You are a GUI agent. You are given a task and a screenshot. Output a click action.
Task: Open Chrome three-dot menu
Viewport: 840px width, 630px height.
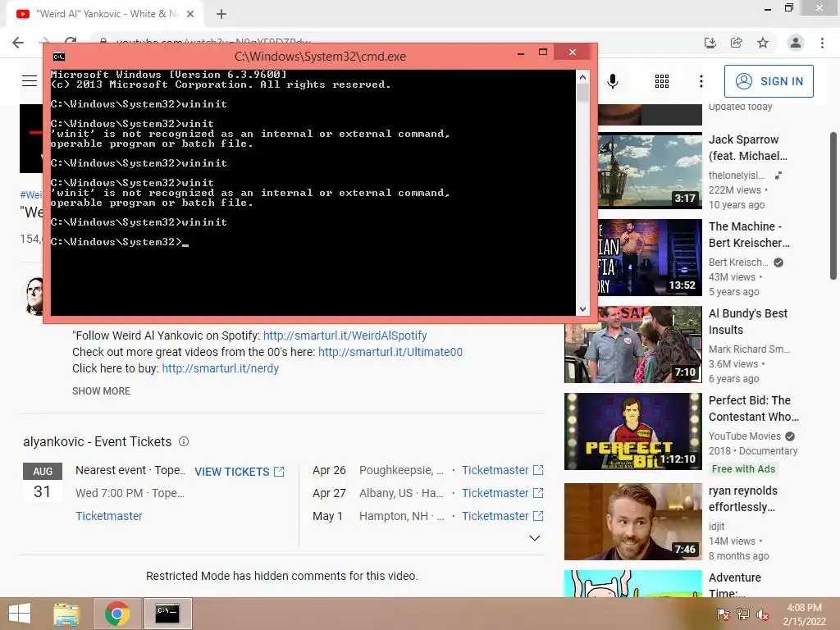click(822, 43)
